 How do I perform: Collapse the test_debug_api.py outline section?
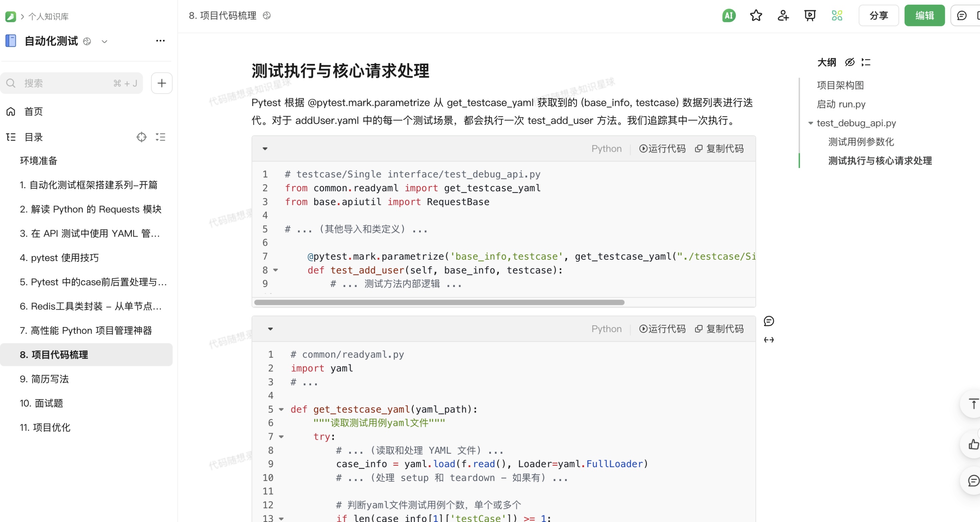(x=810, y=123)
